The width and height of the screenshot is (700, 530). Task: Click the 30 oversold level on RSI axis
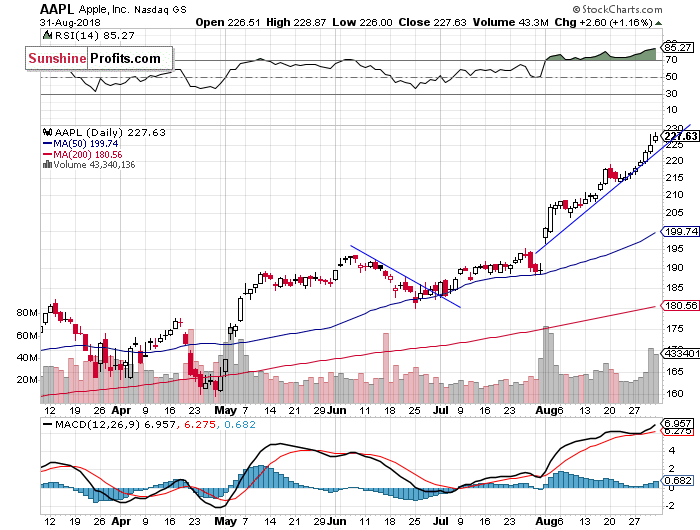(671, 93)
